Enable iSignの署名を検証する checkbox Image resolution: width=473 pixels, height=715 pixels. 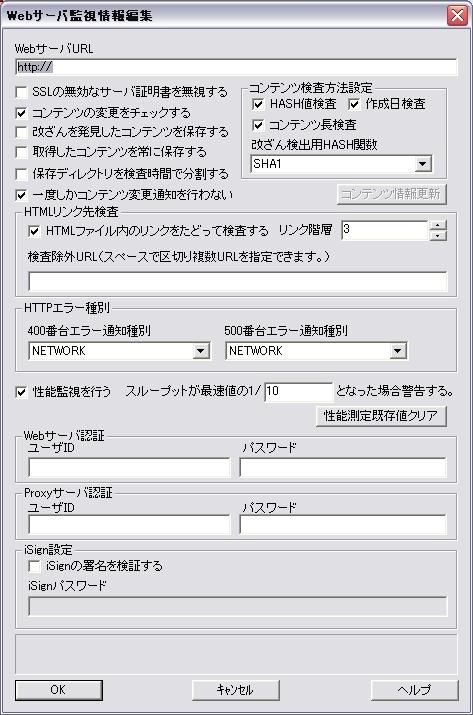(35, 566)
